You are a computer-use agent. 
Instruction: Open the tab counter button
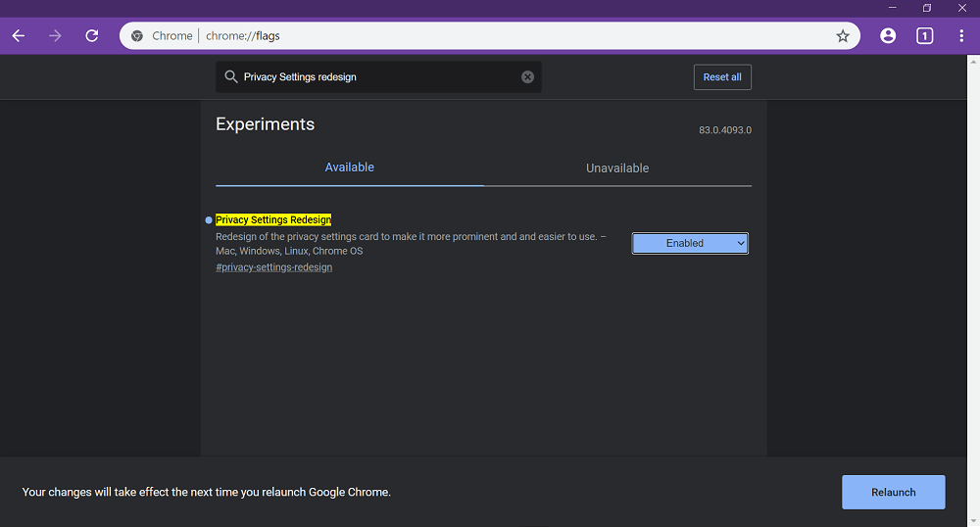pos(924,35)
